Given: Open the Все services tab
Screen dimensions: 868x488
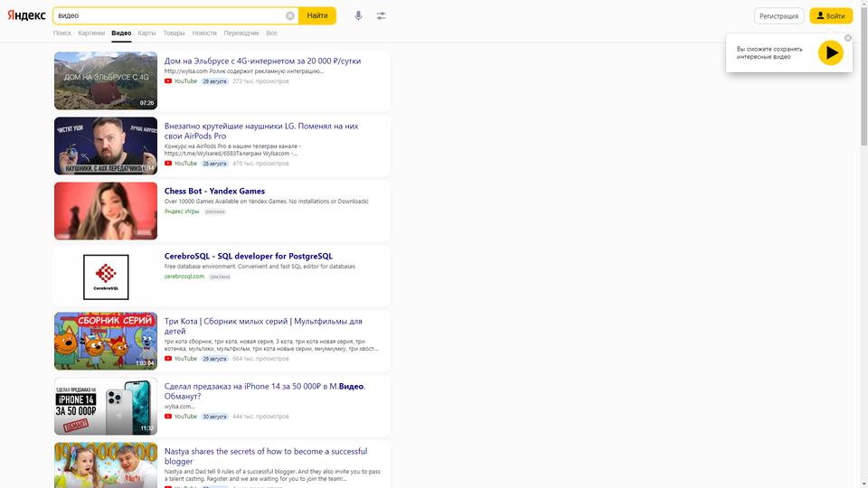Looking at the screenshot, I should coord(271,33).
